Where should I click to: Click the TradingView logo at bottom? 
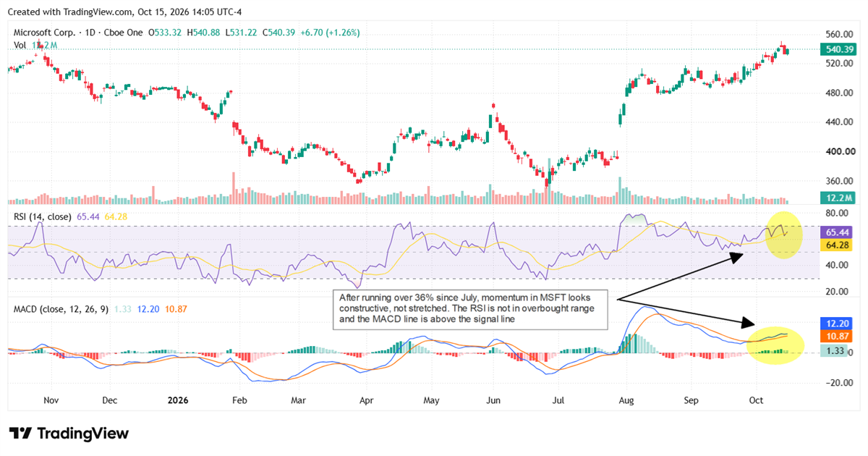click(69, 434)
